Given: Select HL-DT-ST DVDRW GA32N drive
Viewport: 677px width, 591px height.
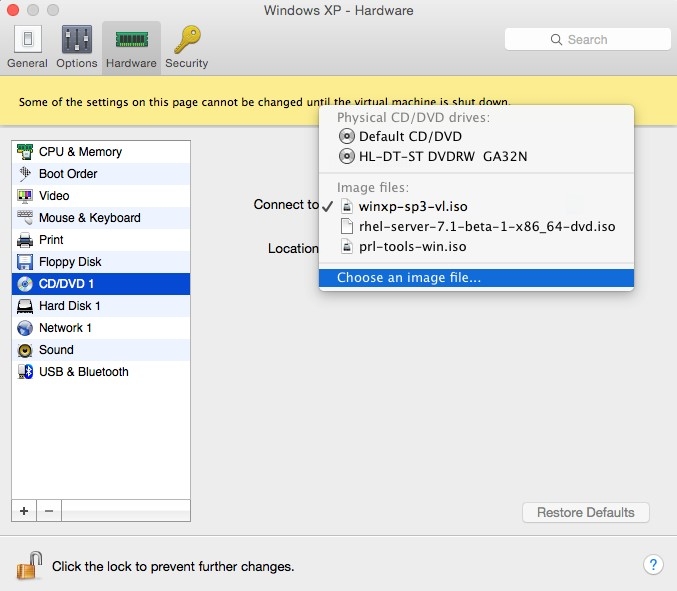Looking at the screenshot, I should click(x=442, y=156).
